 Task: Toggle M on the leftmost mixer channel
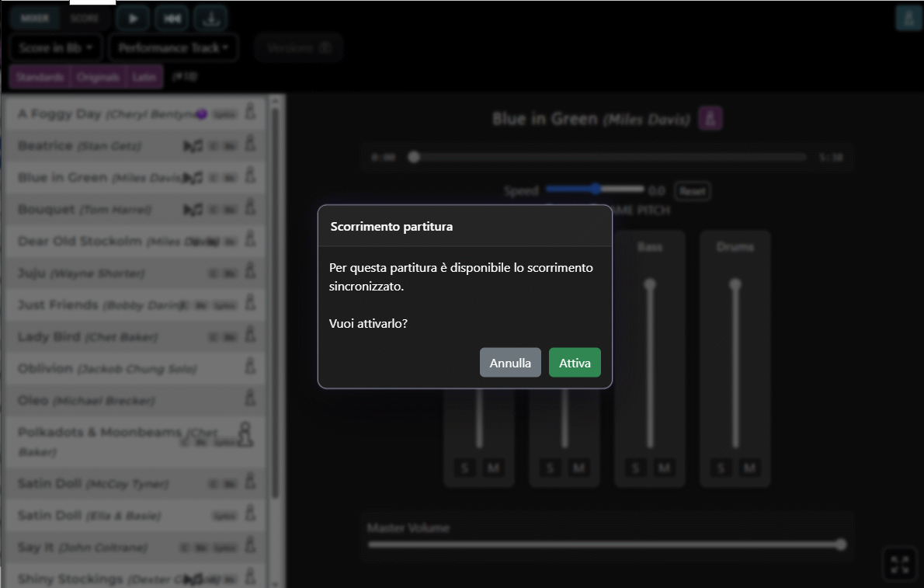pyautogui.click(x=493, y=468)
